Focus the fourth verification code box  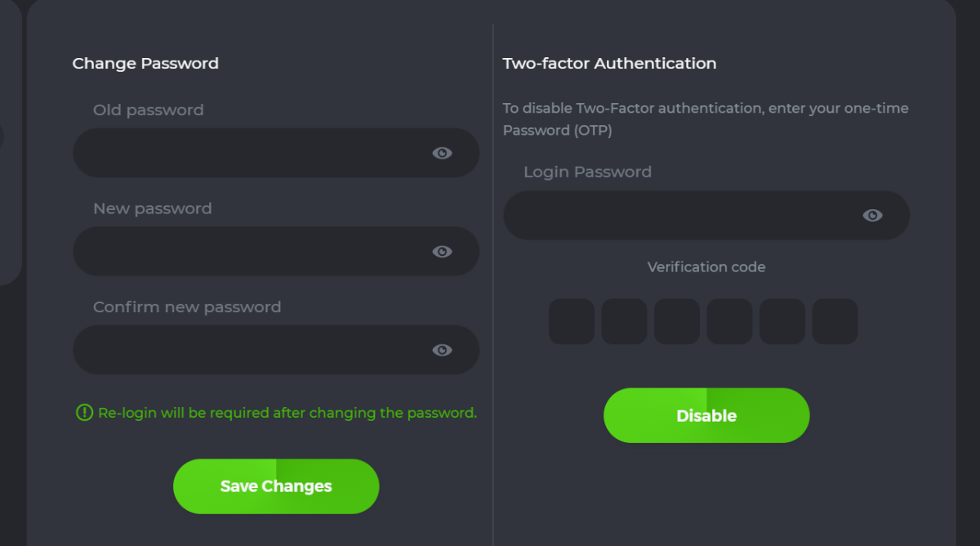tap(729, 321)
